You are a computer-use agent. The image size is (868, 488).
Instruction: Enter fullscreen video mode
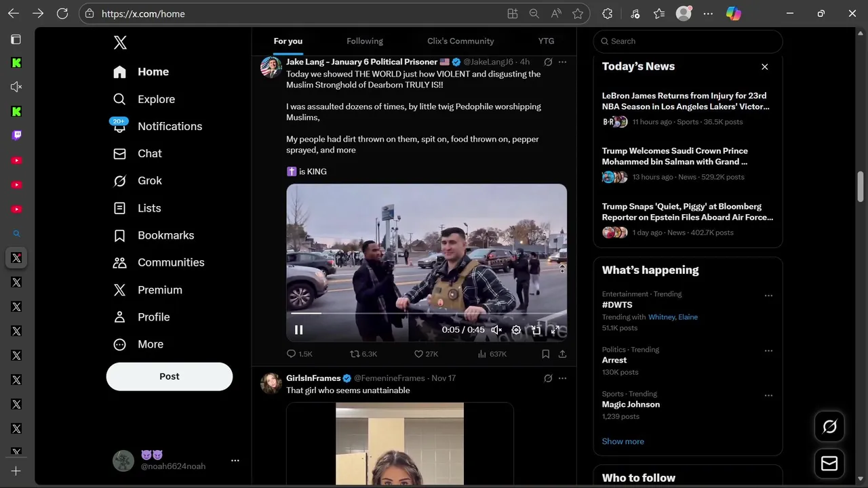point(555,330)
